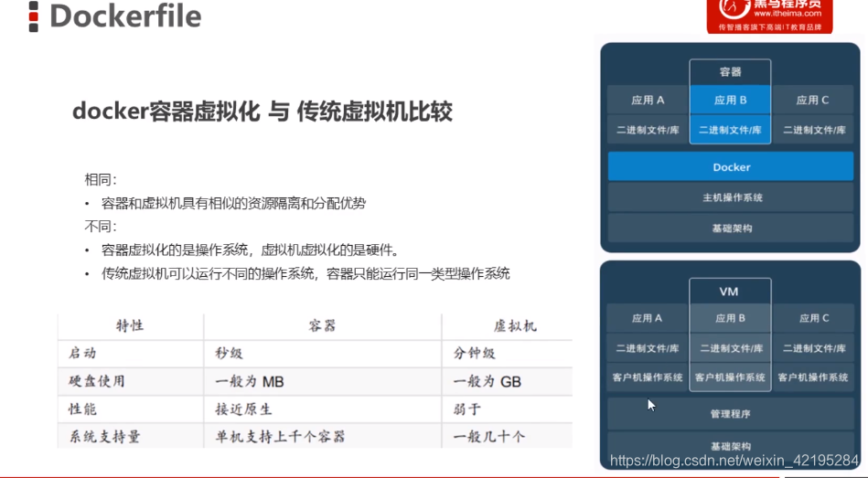Click '应用 A' block in Docker diagram
Image resolution: width=868 pixels, height=478 pixels.
[648, 101]
